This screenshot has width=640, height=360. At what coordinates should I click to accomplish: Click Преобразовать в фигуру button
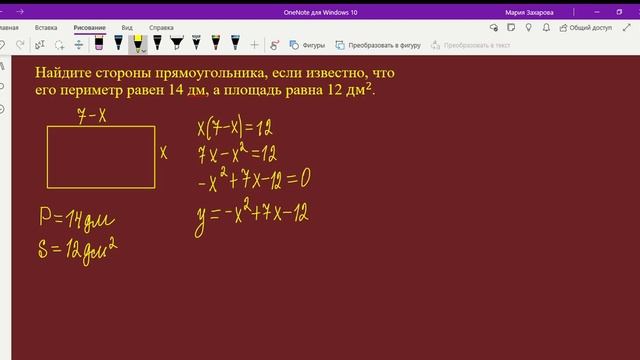[x=378, y=45]
